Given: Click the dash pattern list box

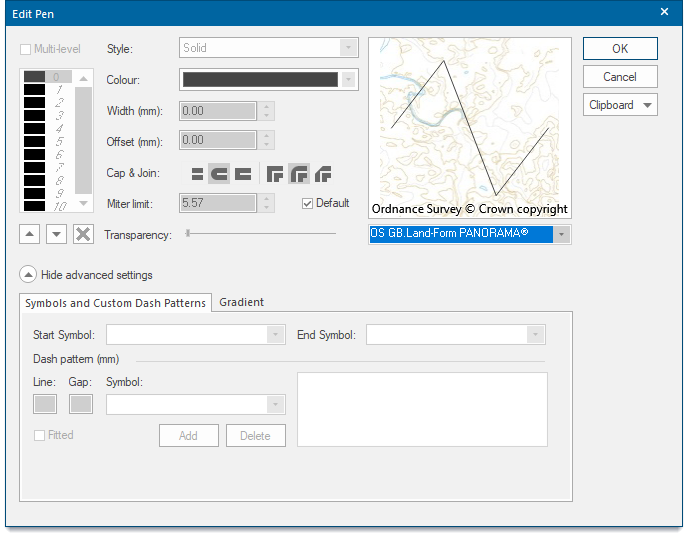Looking at the screenshot, I should coord(422,410).
